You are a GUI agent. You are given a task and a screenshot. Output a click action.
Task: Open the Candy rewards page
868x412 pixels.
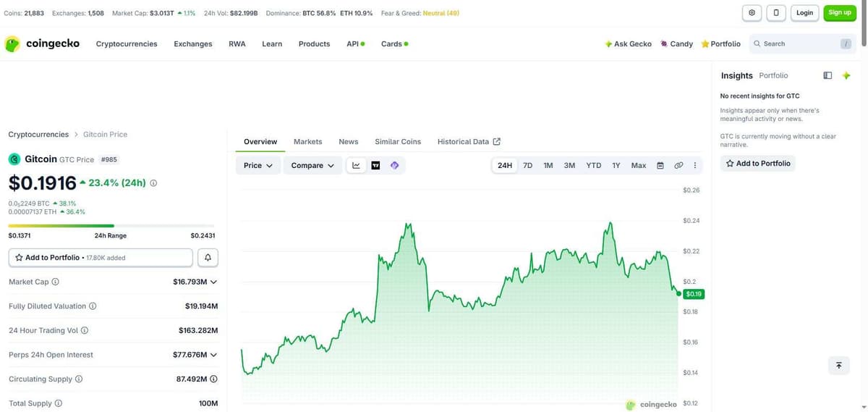[676, 43]
